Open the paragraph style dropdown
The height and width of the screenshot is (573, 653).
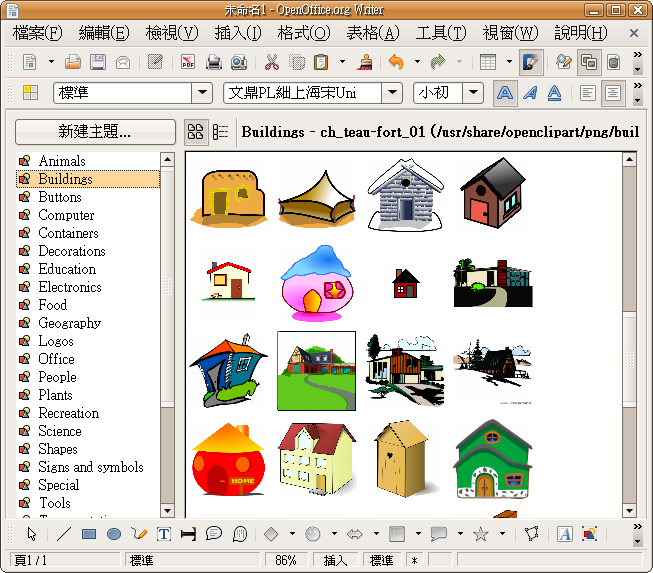(x=201, y=93)
